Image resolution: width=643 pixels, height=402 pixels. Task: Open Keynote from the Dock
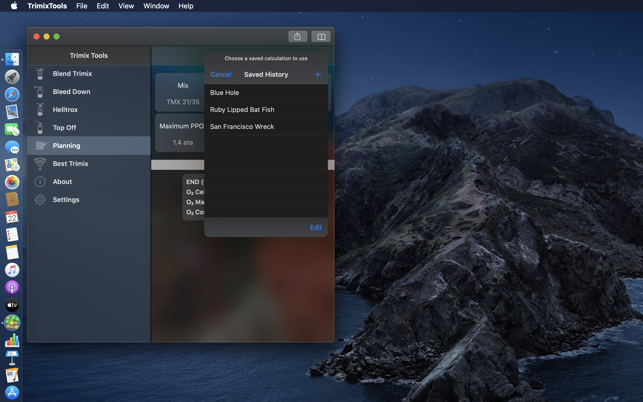[12, 358]
